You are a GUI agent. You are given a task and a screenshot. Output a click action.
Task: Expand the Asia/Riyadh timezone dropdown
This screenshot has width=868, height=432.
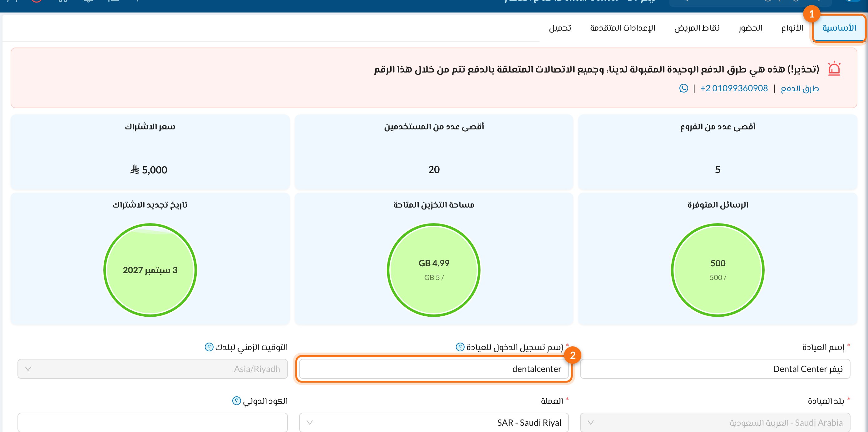coord(153,369)
